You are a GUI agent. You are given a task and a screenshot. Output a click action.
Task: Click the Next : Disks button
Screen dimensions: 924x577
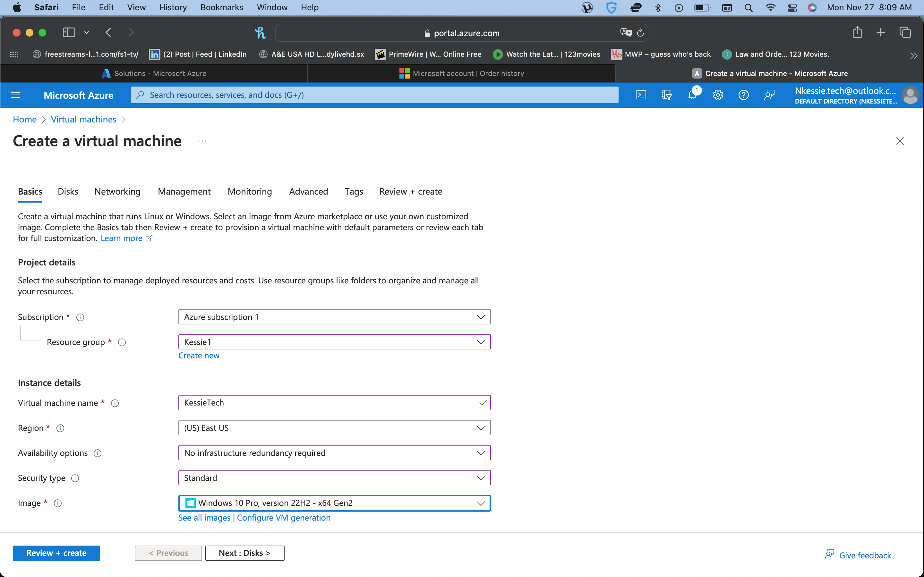(245, 553)
